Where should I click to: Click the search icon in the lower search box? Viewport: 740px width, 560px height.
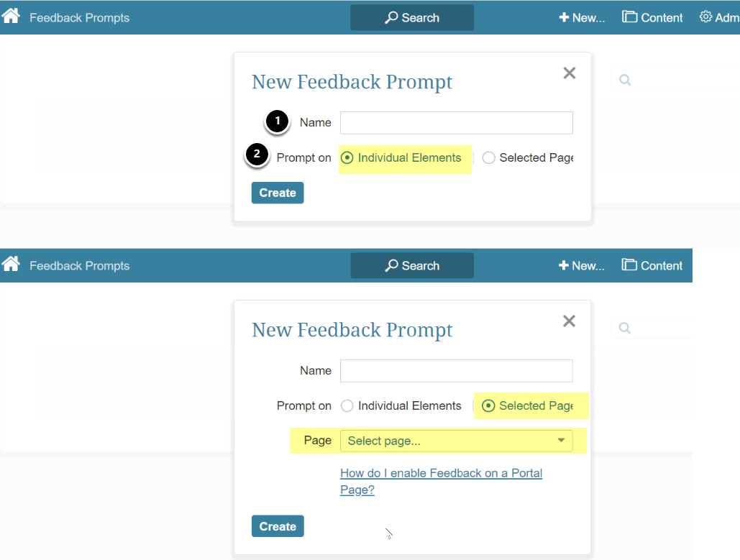pos(624,327)
